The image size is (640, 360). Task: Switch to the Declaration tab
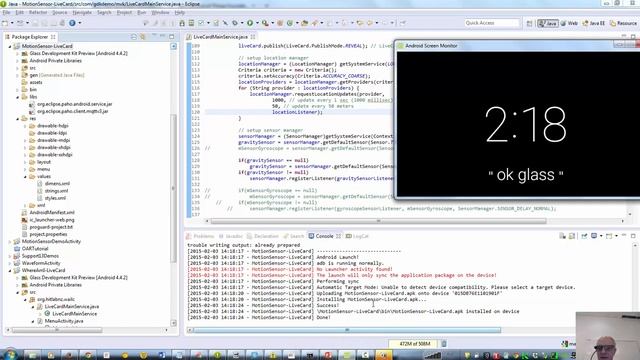coord(263,236)
